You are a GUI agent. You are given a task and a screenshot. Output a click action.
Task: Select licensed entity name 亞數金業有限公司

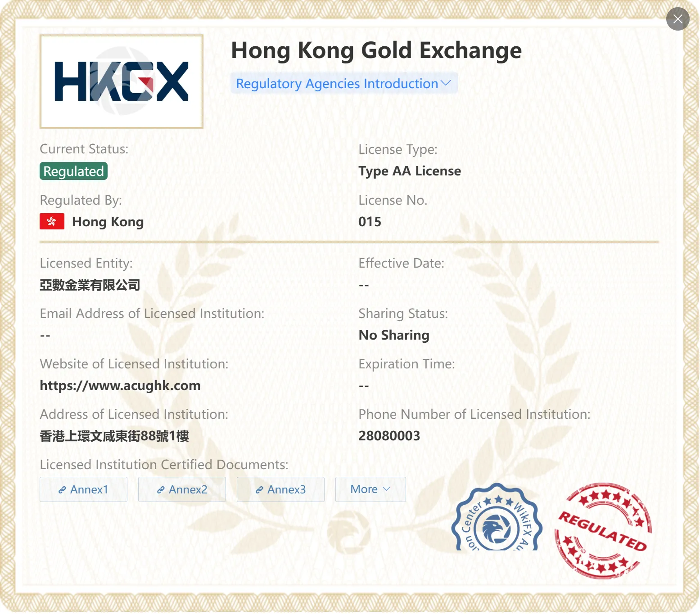pyautogui.click(x=90, y=285)
